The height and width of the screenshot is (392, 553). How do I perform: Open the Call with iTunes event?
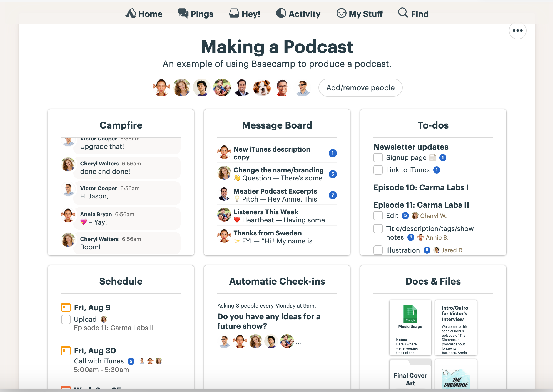[x=99, y=361]
